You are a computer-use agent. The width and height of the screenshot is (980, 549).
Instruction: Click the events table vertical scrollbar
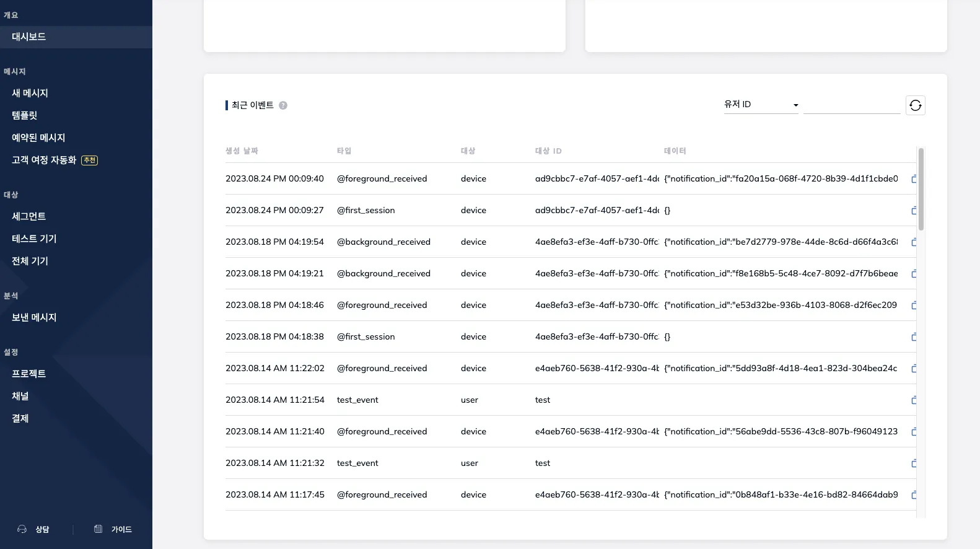point(921,189)
